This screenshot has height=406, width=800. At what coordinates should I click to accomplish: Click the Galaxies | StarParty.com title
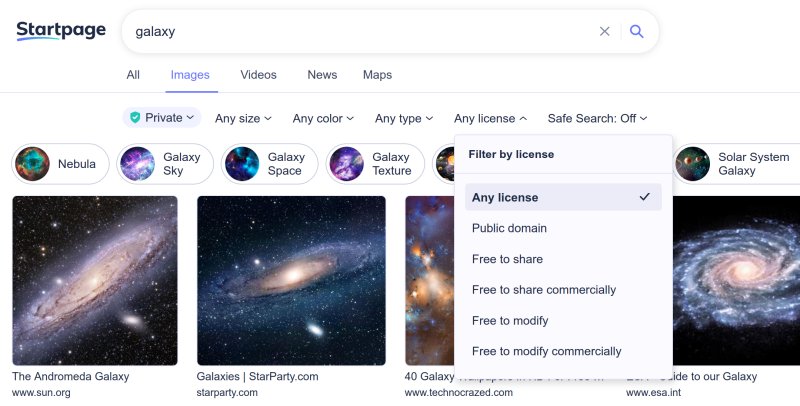[x=257, y=377]
